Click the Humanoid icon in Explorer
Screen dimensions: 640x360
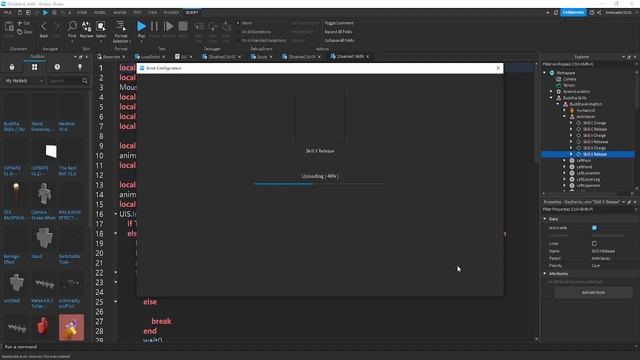pos(572,110)
